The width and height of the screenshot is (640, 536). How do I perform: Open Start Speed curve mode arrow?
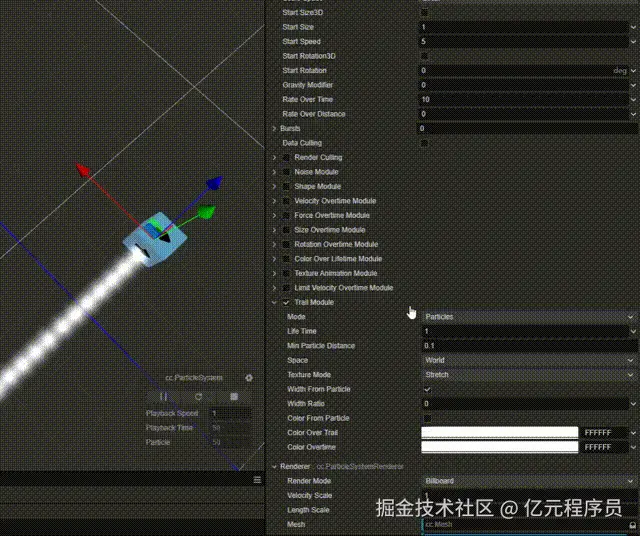click(x=633, y=42)
